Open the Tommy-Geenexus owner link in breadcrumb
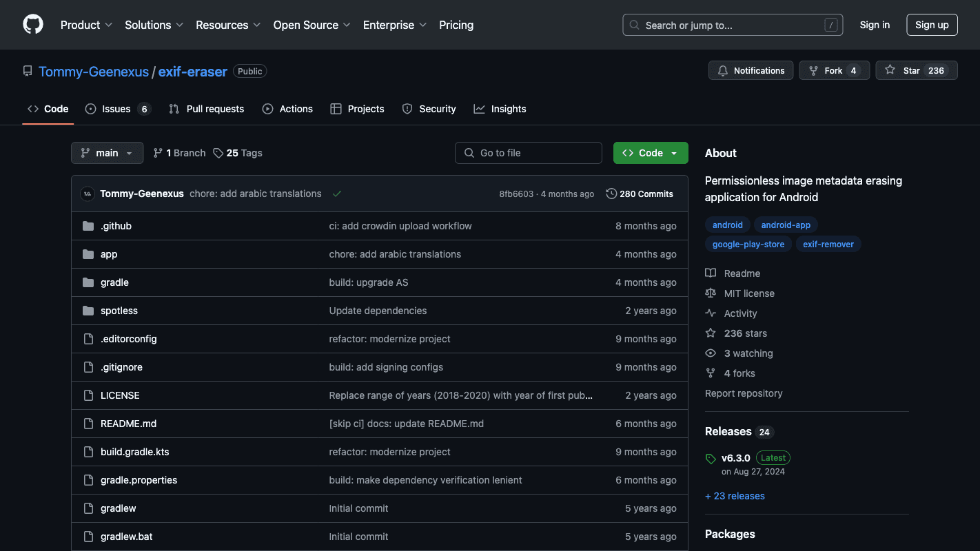This screenshot has height=551, width=980. point(94,71)
